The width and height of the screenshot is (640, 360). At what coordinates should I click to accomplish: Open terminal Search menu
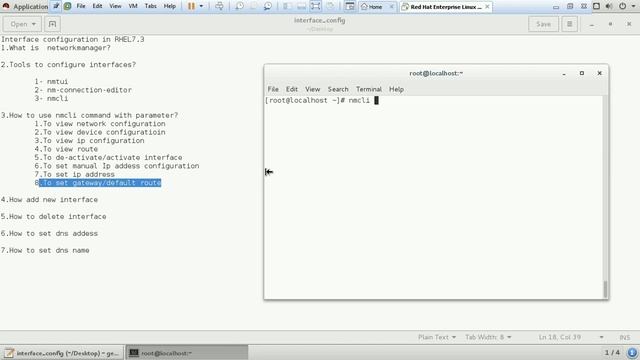click(338, 89)
